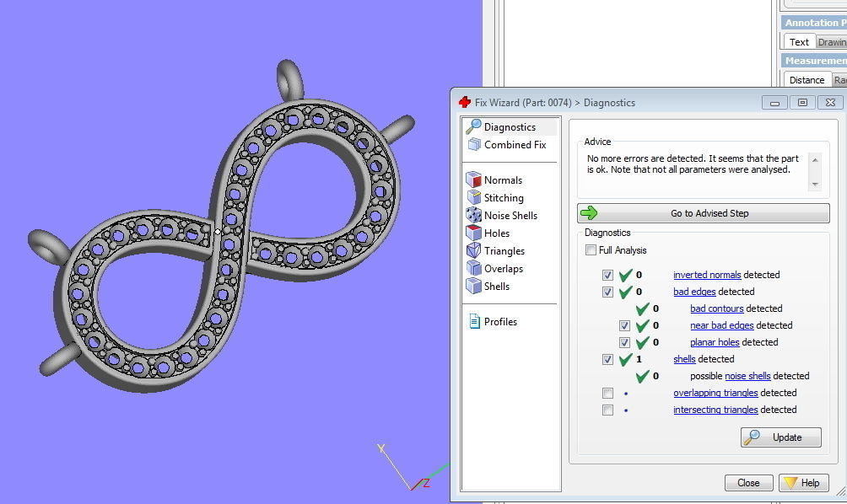Screen dimensions: 847x504
Task: Enable the Full Analysis checkbox
Action: click(591, 250)
